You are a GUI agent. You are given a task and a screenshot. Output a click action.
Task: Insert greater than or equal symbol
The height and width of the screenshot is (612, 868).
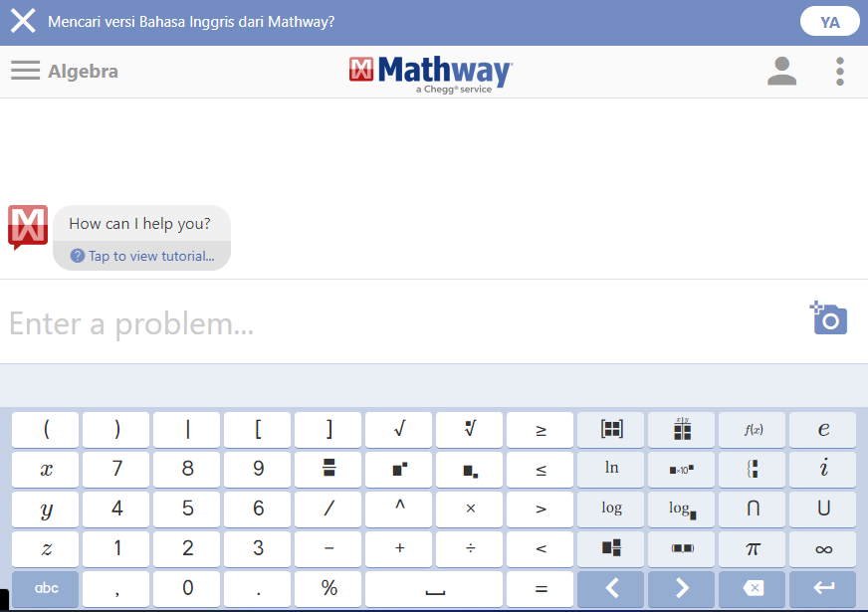click(x=541, y=430)
